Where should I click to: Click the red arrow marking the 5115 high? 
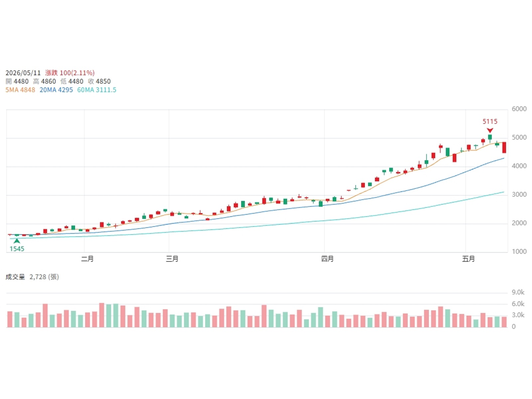click(x=490, y=130)
